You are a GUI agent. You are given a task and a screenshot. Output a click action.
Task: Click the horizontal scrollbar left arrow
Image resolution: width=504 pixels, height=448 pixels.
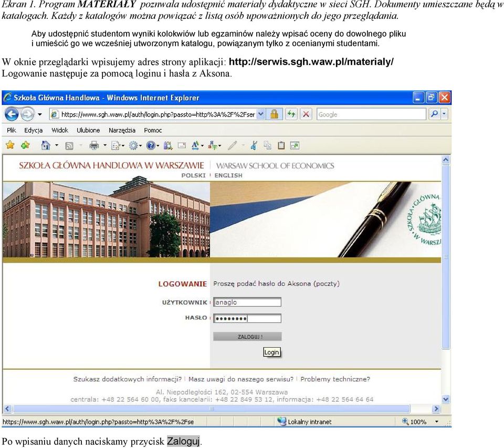pos(7,409)
